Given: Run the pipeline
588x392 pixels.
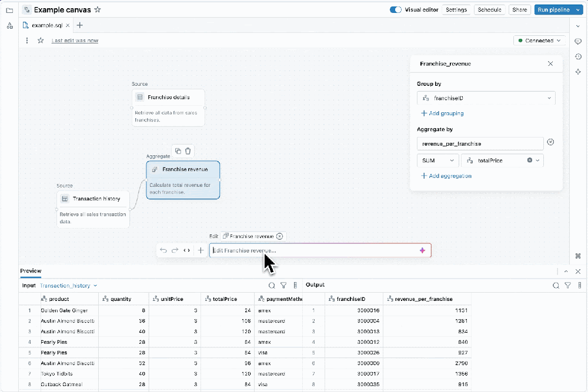Looking at the screenshot, I should click(x=553, y=10).
